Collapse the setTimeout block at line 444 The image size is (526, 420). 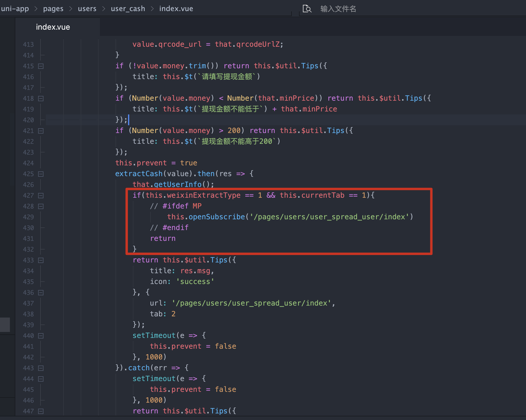(41, 379)
